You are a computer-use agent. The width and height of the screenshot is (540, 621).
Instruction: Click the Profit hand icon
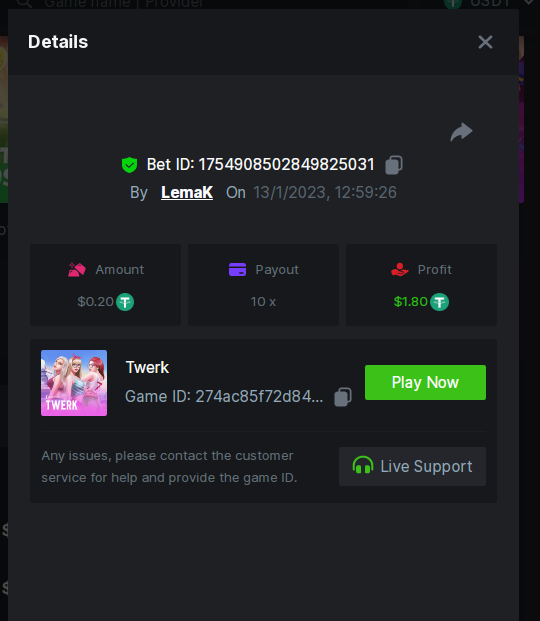(x=400, y=270)
